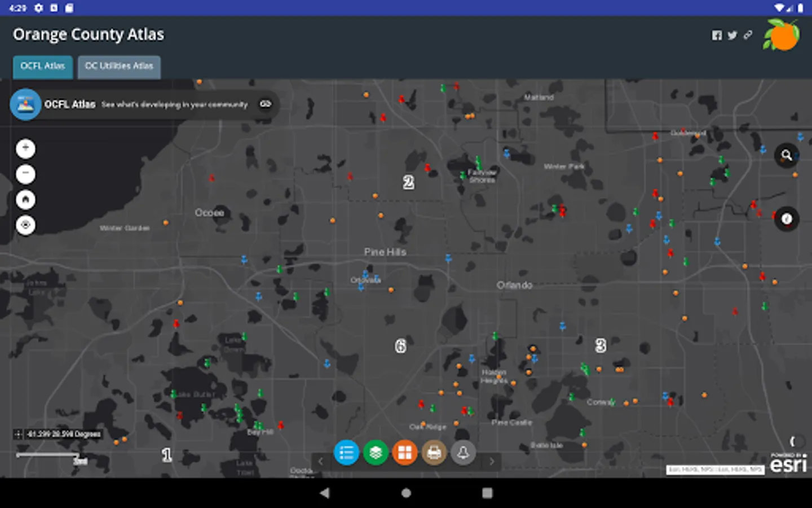The height and width of the screenshot is (508, 812).
Task: Open the green Layers widget
Action: pyautogui.click(x=376, y=453)
